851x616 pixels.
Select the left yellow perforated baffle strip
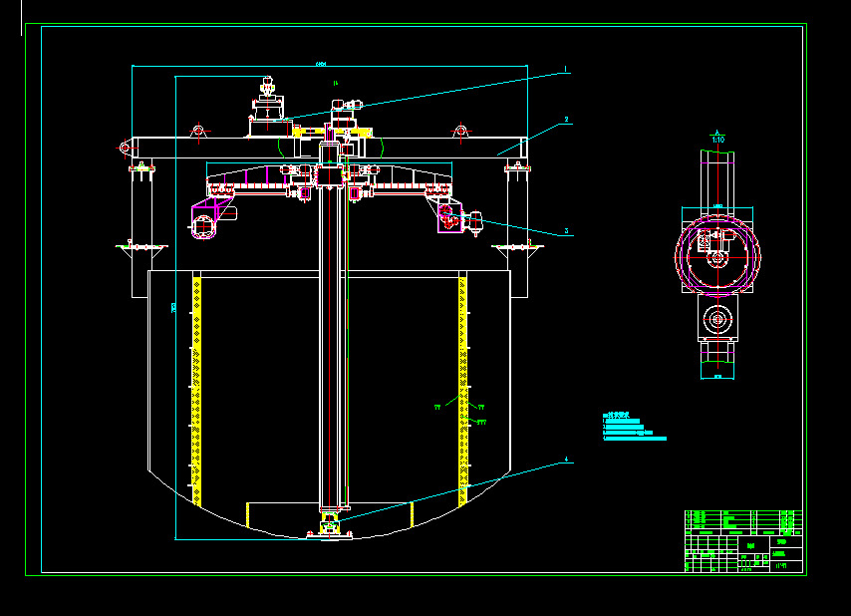197,392
